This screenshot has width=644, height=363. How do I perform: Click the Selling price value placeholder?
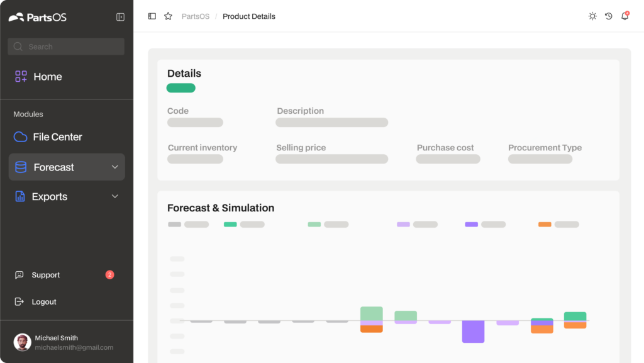pyautogui.click(x=332, y=159)
